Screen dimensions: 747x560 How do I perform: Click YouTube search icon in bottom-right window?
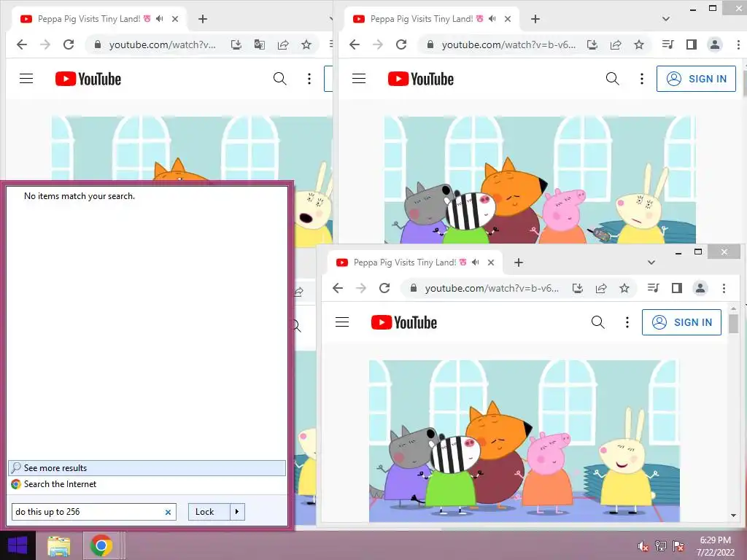(598, 322)
